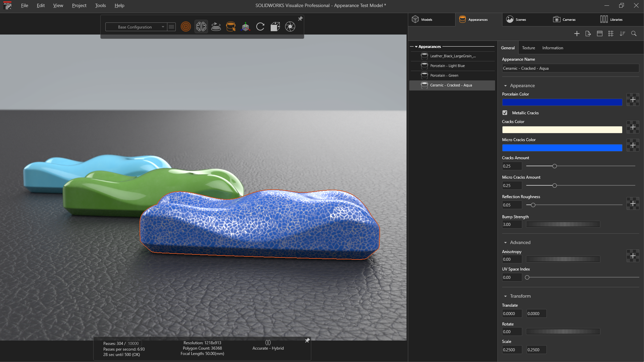Viewport: 644px width, 362px height.
Task: Click the UV Space Index slider handle
Action: coord(527,278)
